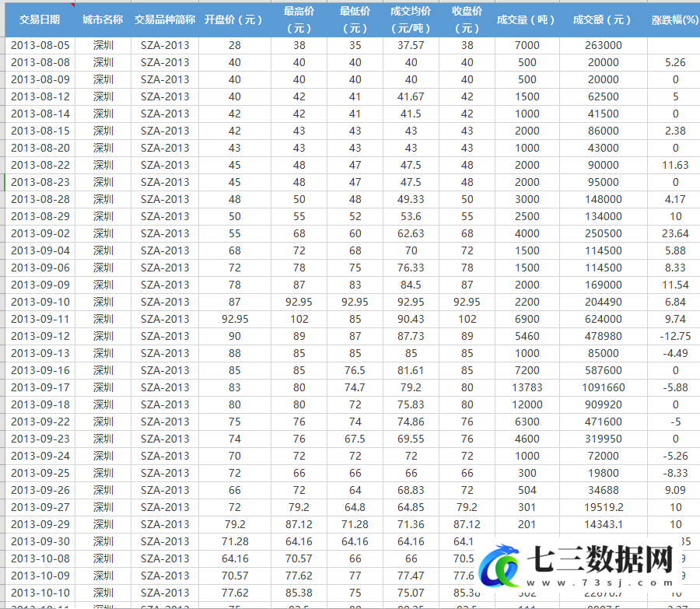Click volume cell 7000
The image size is (700, 609).
527,46
